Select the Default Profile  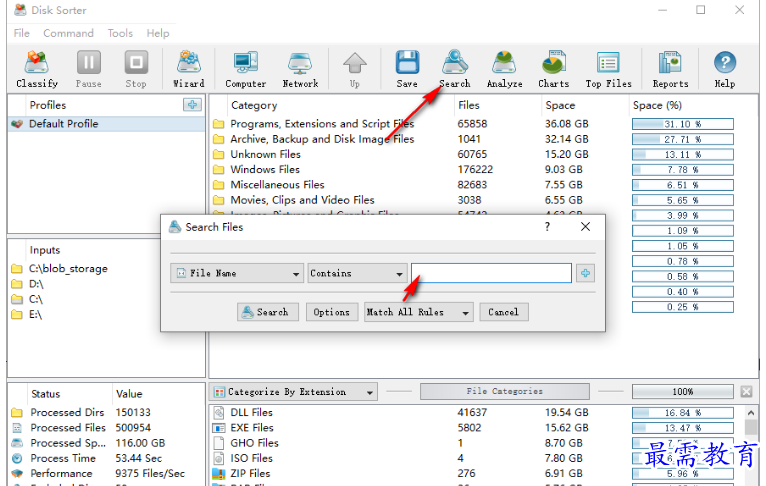(106, 124)
